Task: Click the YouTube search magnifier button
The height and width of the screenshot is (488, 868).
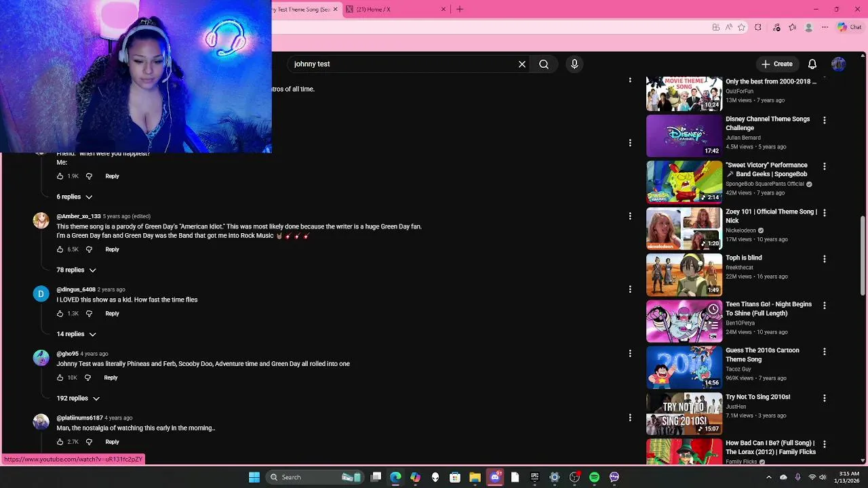Action: pyautogui.click(x=544, y=64)
